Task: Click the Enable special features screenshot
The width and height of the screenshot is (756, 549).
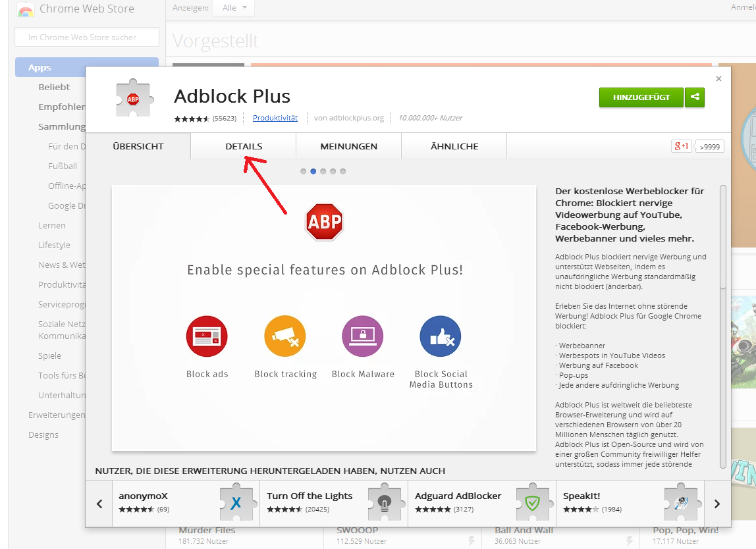Action: [x=323, y=318]
